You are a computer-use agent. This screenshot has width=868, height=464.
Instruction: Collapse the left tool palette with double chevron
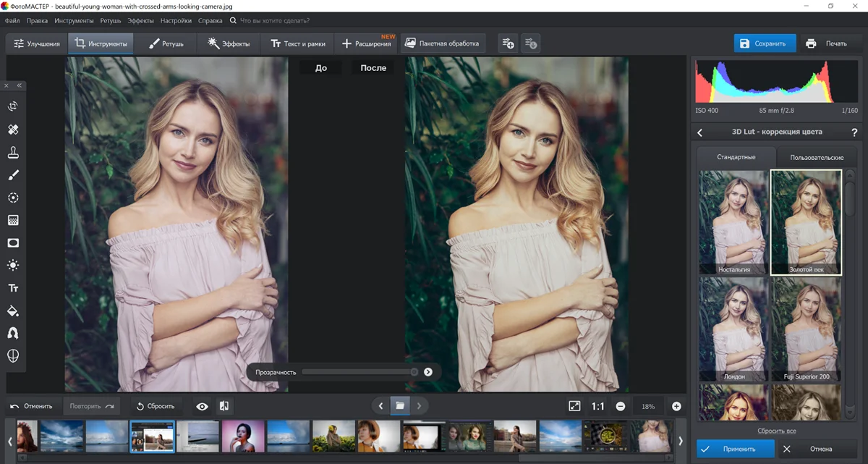(20, 85)
